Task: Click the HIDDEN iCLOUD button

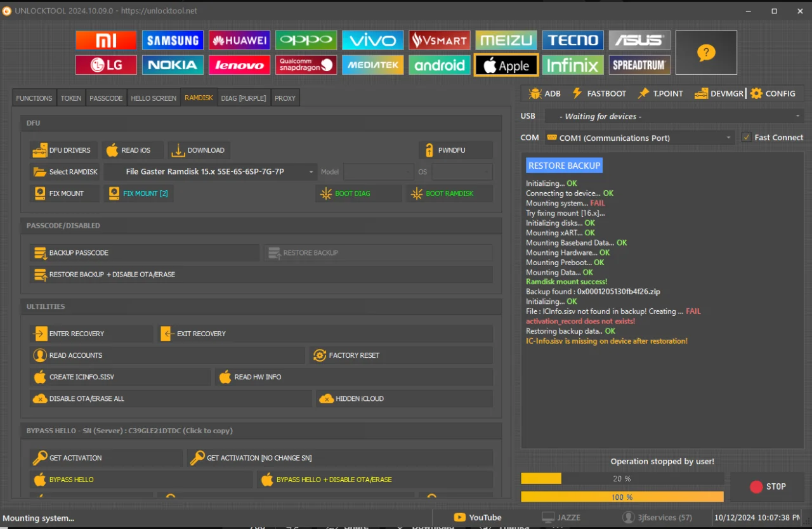Action: (x=404, y=398)
